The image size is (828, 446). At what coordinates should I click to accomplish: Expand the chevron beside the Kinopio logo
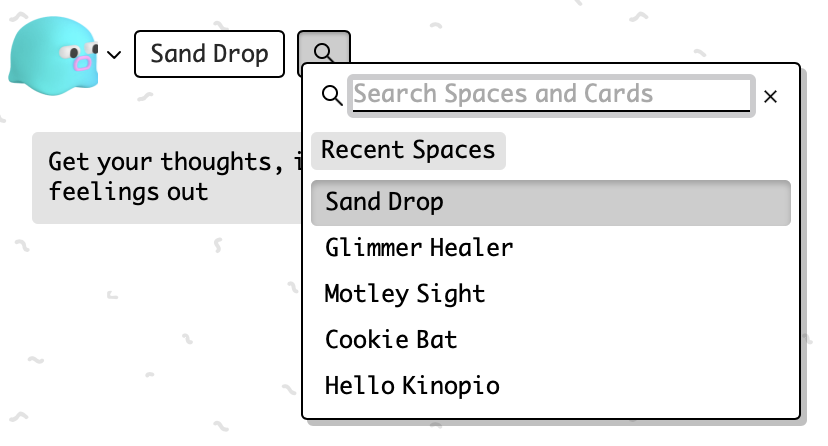[x=115, y=55]
